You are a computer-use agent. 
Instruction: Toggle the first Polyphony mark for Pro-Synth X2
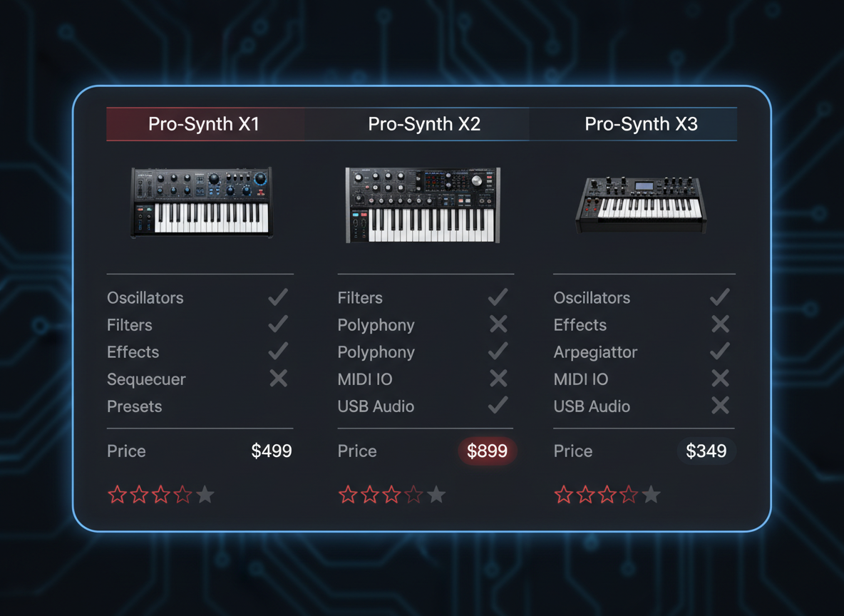498,324
